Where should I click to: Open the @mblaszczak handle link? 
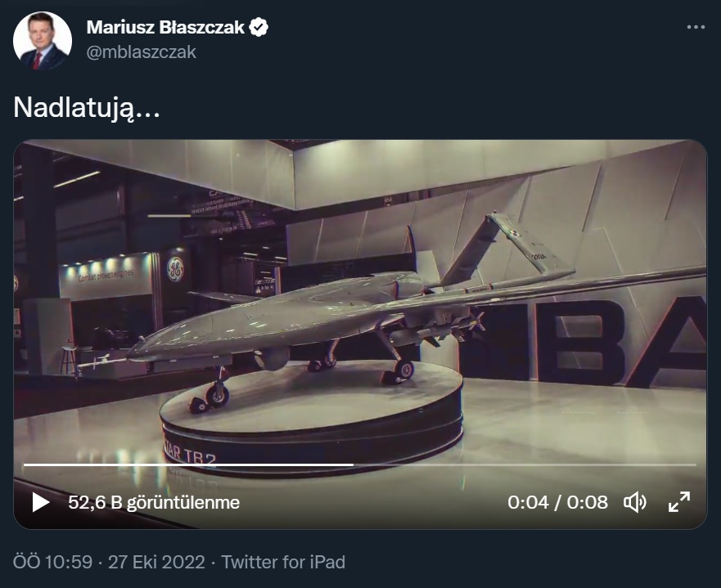pyautogui.click(x=141, y=52)
